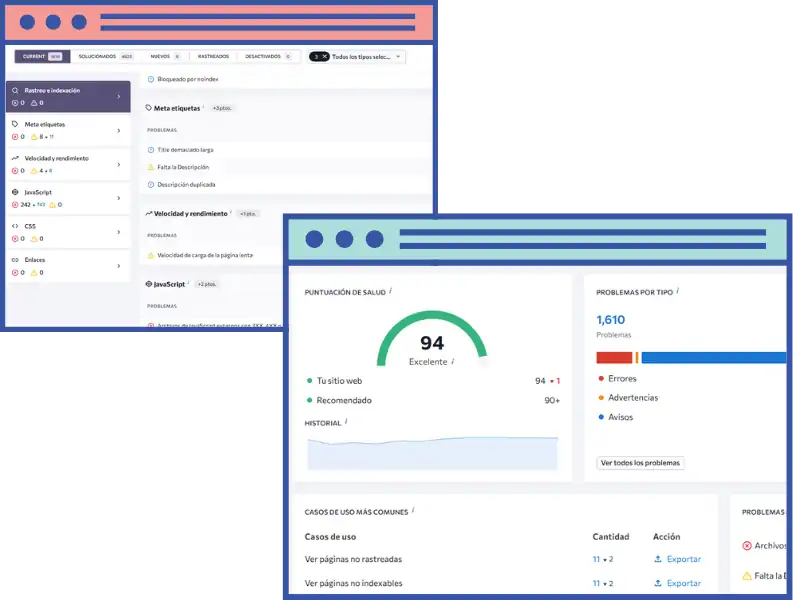Open the cantidad dropdown for páginas no rastreadas
The height and width of the screenshot is (600, 800).
(604, 559)
